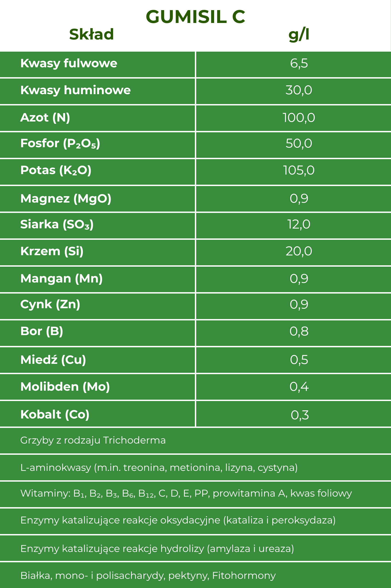Click the 0,9 value beside Mangan (Mn)
Image resolution: width=391 pixels, height=588 pixels.
click(x=299, y=279)
